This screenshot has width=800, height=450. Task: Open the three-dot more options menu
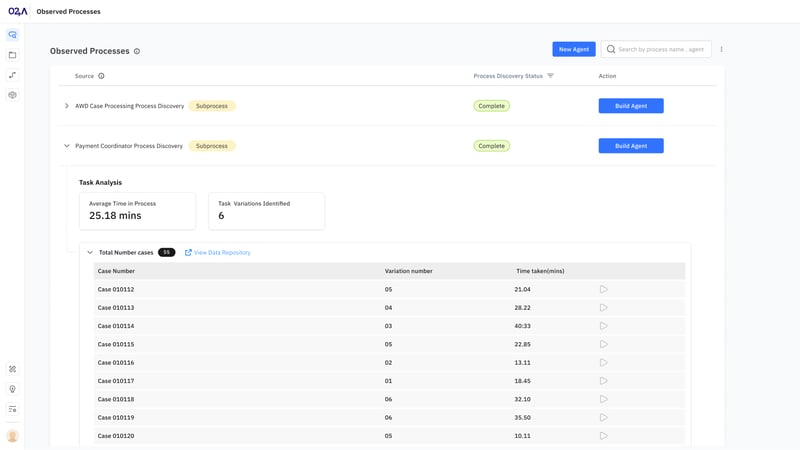click(x=721, y=49)
